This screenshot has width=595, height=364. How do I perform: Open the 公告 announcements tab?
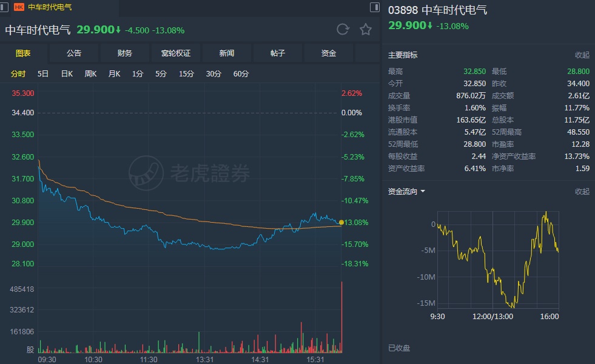pyautogui.click(x=74, y=53)
